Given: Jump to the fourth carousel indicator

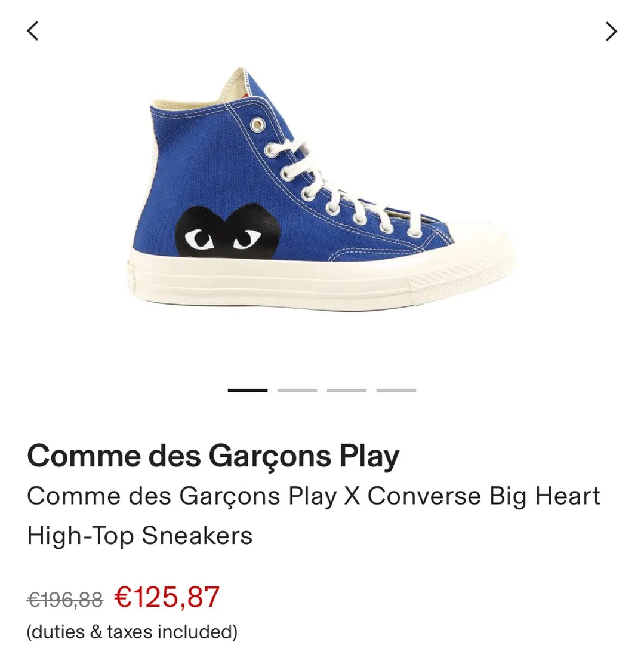Looking at the screenshot, I should (396, 390).
